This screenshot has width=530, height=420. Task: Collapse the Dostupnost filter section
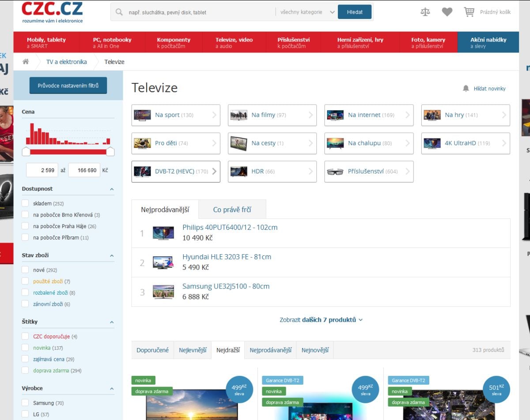(112, 188)
